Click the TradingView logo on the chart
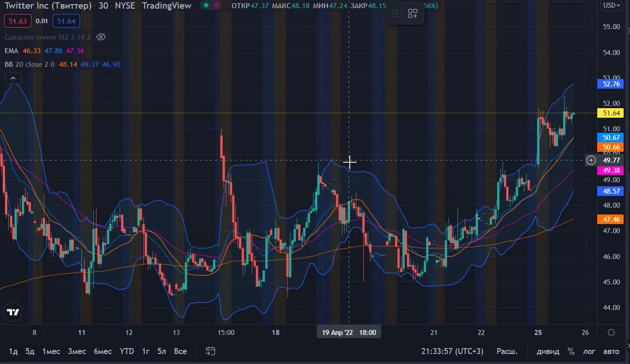 point(13,313)
